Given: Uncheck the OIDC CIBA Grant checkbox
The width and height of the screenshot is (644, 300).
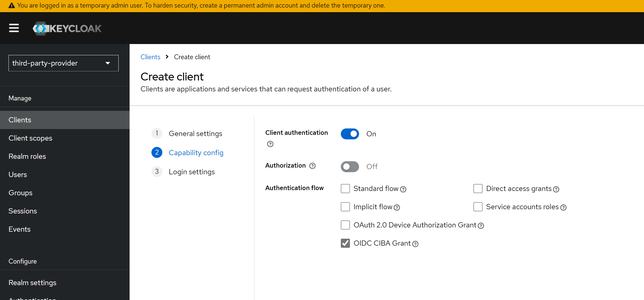Looking at the screenshot, I should tap(345, 243).
